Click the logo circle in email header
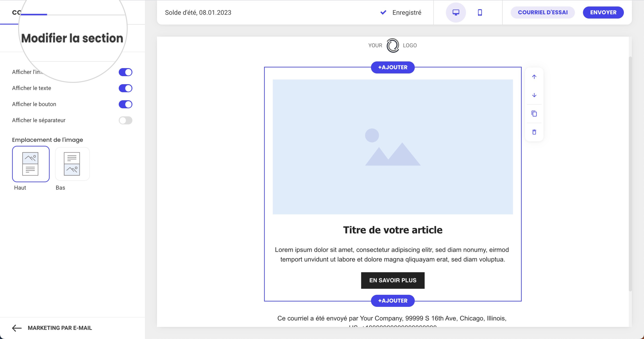 [x=392, y=45]
